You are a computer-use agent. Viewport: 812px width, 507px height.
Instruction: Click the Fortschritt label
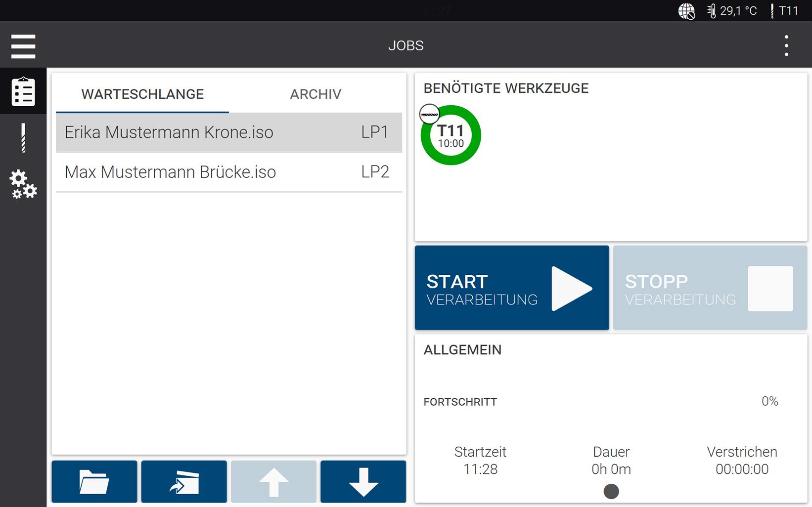[460, 402]
